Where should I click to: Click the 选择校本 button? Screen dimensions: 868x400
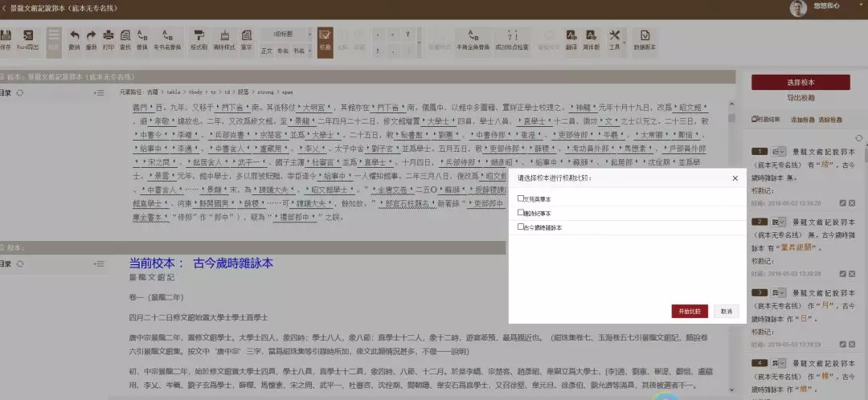pos(800,83)
